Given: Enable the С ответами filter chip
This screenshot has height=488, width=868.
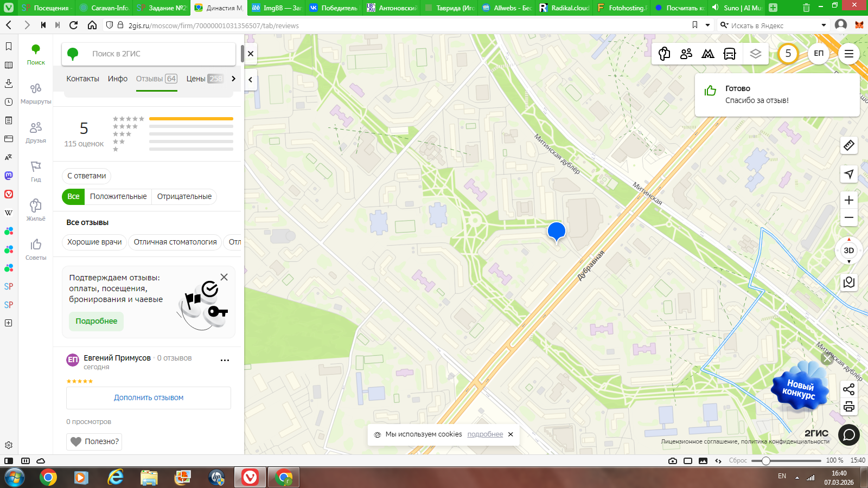Looking at the screenshot, I should click(87, 176).
